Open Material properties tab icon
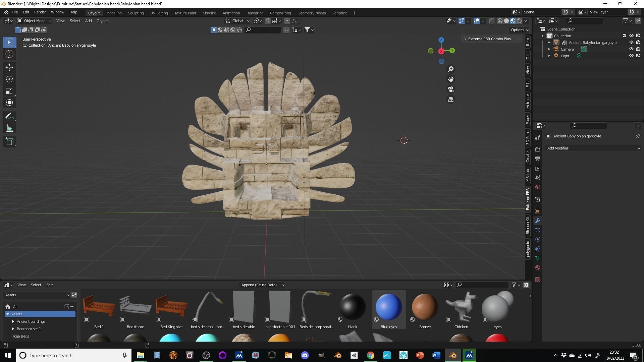Viewport: 644px width, 362px height. [x=538, y=267]
